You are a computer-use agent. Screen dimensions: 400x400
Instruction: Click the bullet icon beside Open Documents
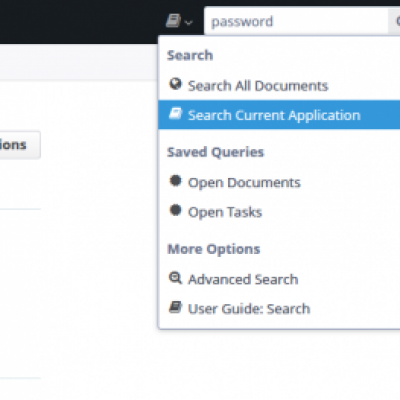175,181
